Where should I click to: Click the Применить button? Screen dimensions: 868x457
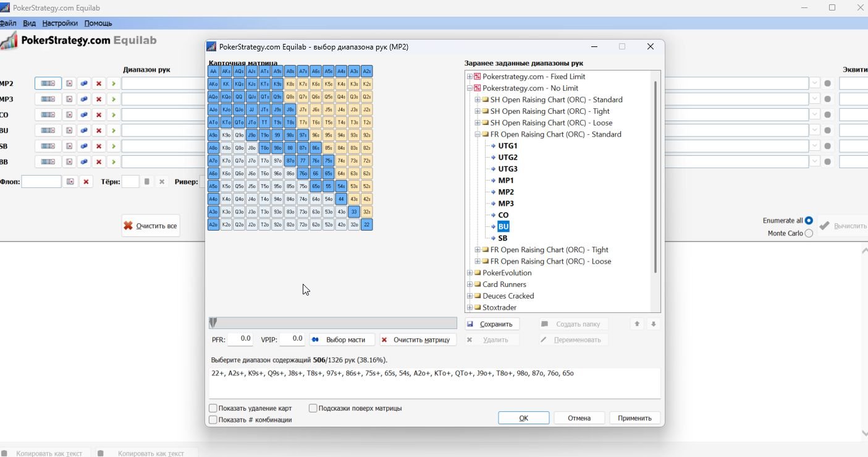click(x=634, y=418)
